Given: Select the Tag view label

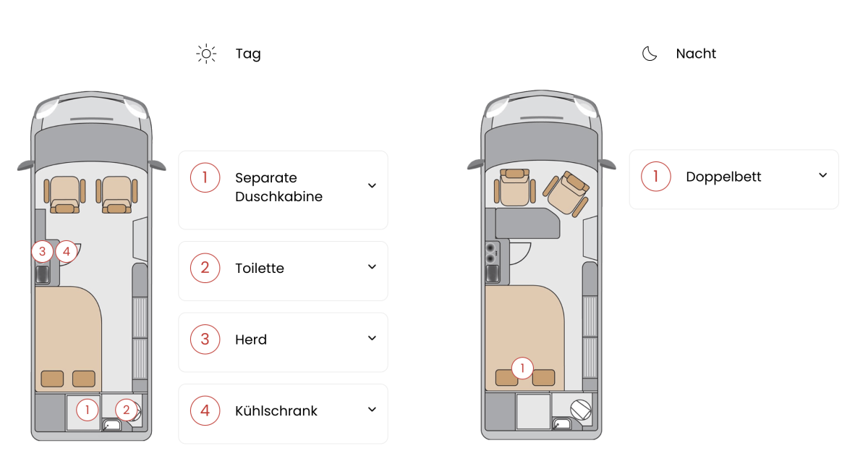Looking at the screenshot, I should pos(248,54).
